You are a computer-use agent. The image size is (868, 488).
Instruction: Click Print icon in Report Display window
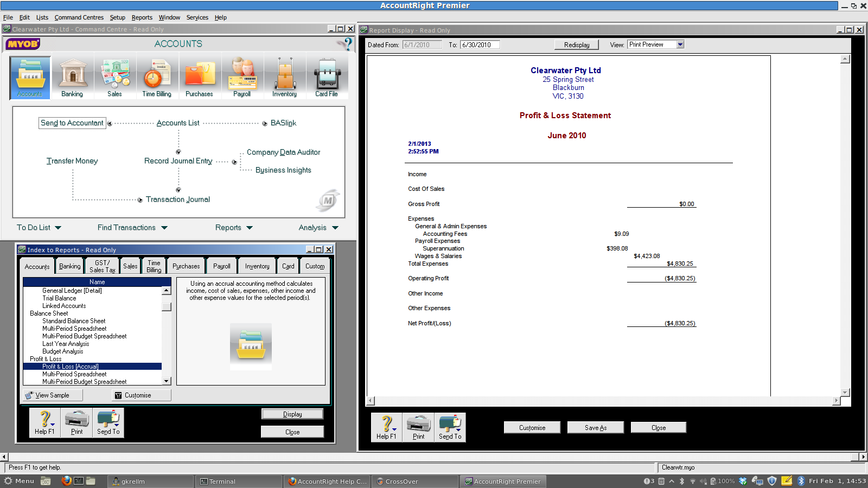[x=418, y=427]
